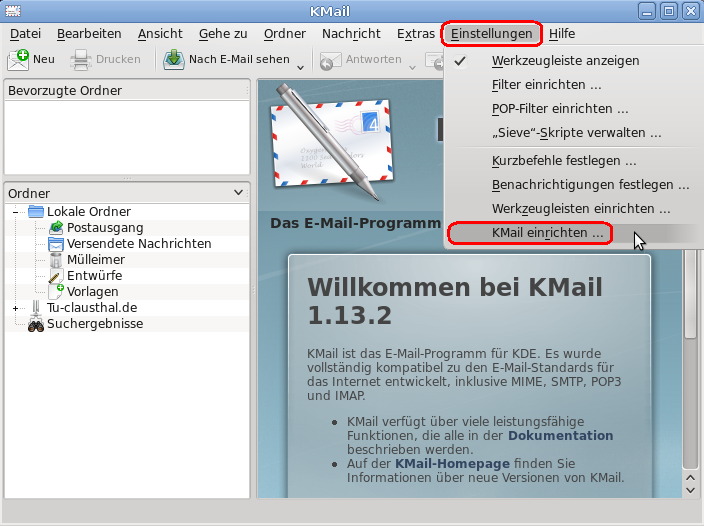Open the Nach E-Mail sehen dropdown arrow
The height and width of the screenshot is (526, 704).
pyautogui.click(x=300, y=67)
